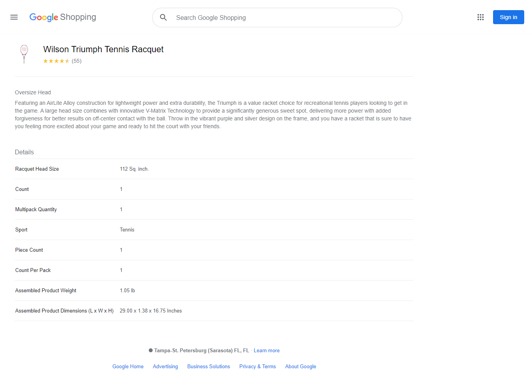532x392 pixels.
Task: Click the 1.05 lb value
Action: 127,291
